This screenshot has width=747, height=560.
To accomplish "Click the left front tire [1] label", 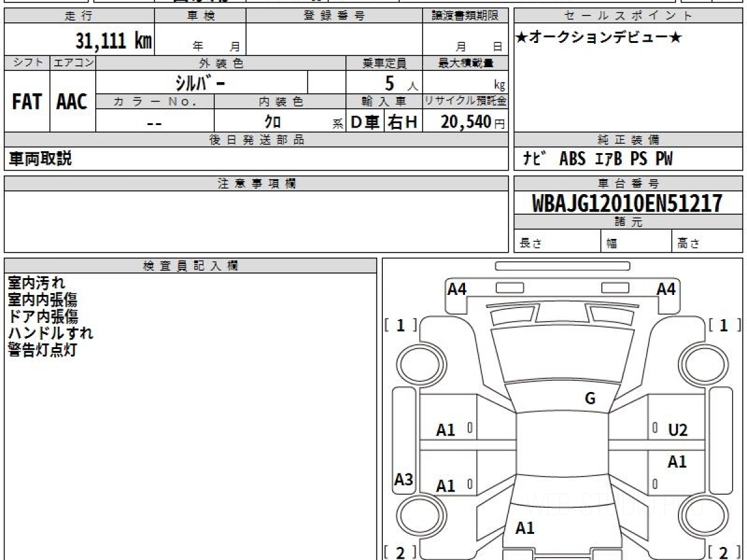I will coord(401,325).
